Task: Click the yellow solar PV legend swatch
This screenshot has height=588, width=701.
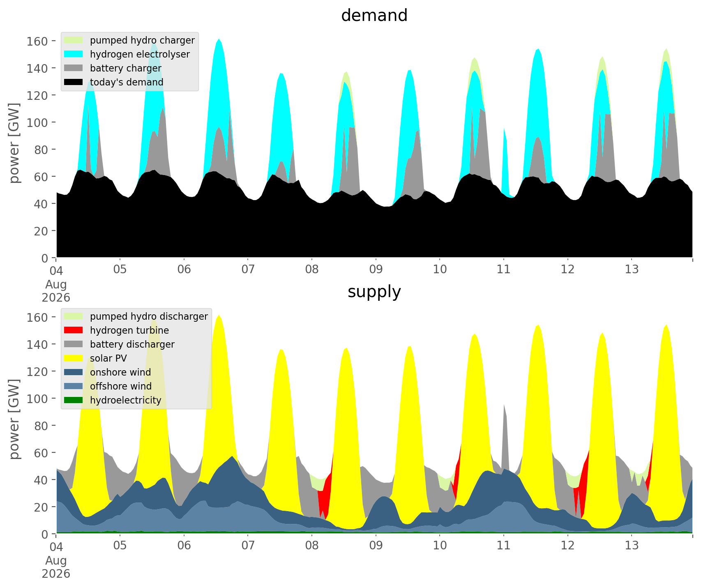Action: pos(74,358)
